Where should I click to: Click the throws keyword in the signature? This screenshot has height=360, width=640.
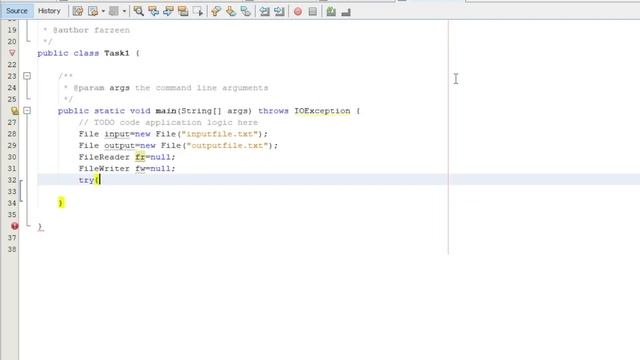coord(273,111)
